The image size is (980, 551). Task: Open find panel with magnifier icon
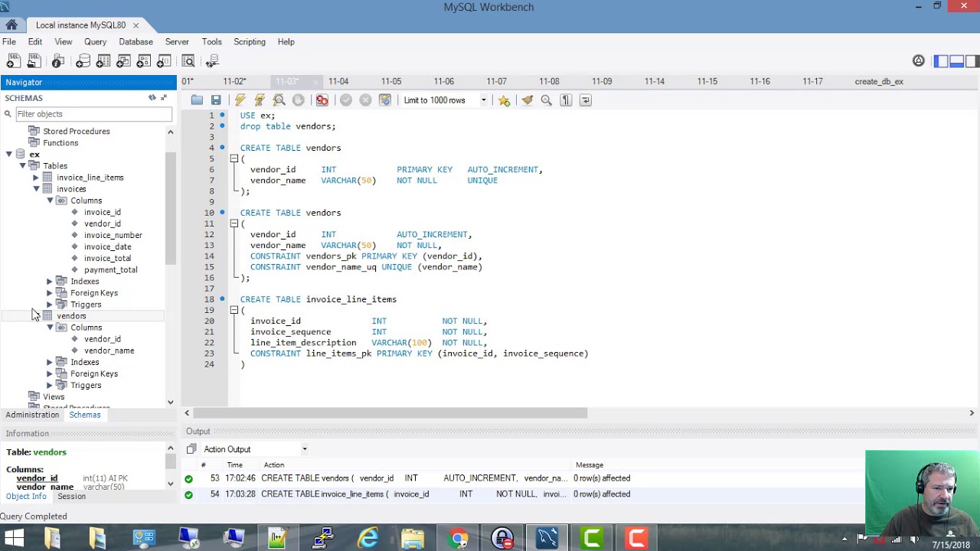(x=546, y=100)
